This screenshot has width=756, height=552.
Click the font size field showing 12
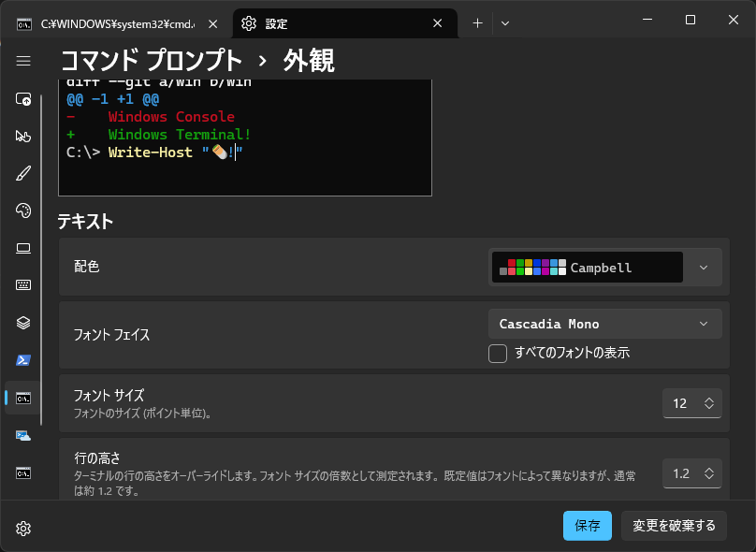pyautogui.click(x=680, y=403)
